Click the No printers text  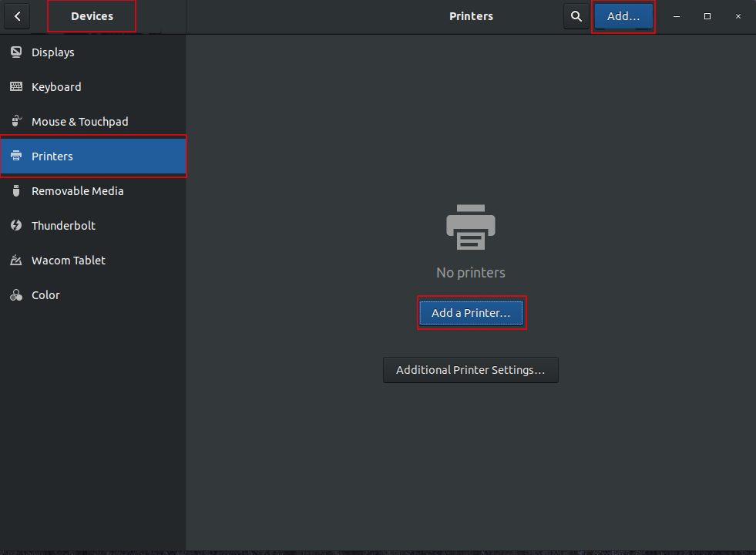(x=470, y=273)
